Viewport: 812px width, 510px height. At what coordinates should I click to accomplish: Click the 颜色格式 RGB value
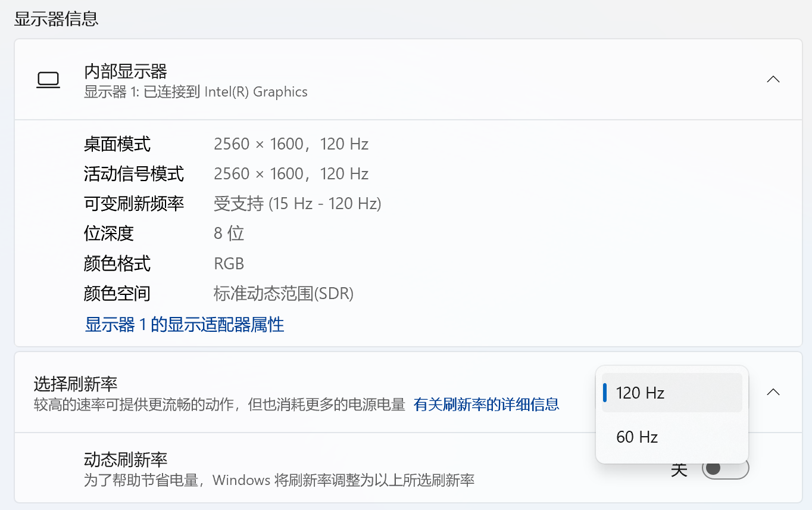coord(229,263)
